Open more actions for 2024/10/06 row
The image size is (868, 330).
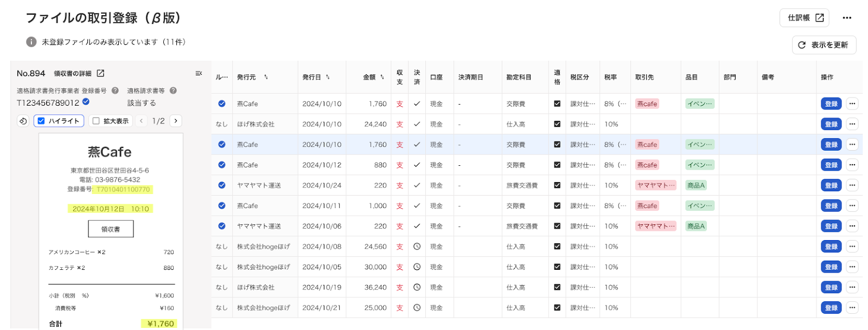click(852, 226)
